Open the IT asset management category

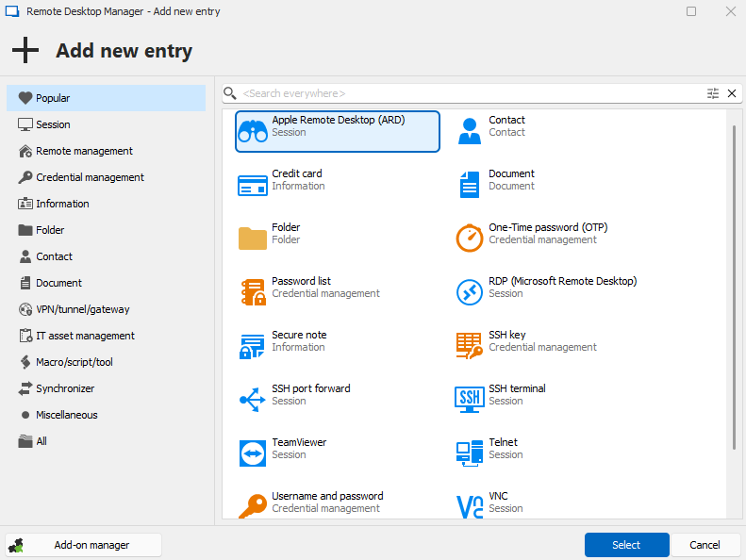106,336
